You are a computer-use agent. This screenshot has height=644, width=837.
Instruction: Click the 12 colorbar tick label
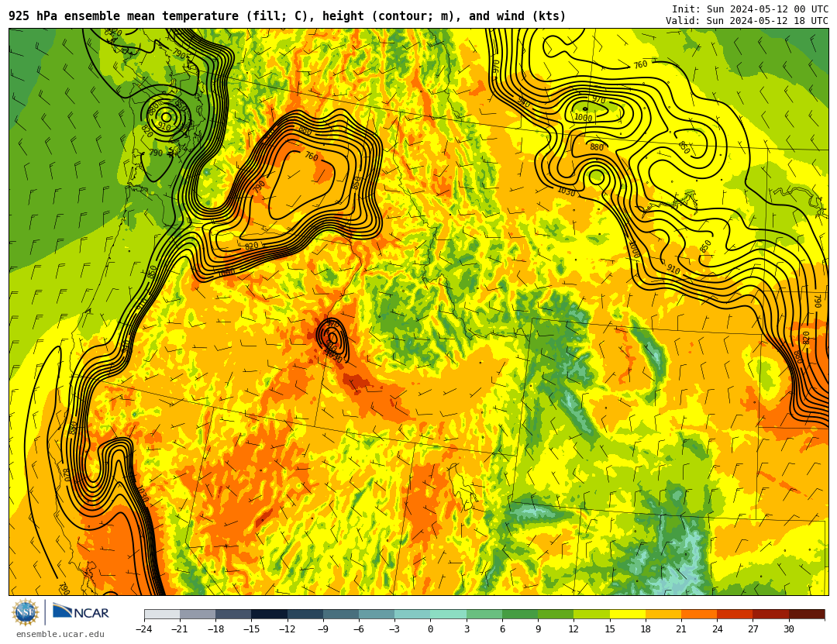point(573,629)
